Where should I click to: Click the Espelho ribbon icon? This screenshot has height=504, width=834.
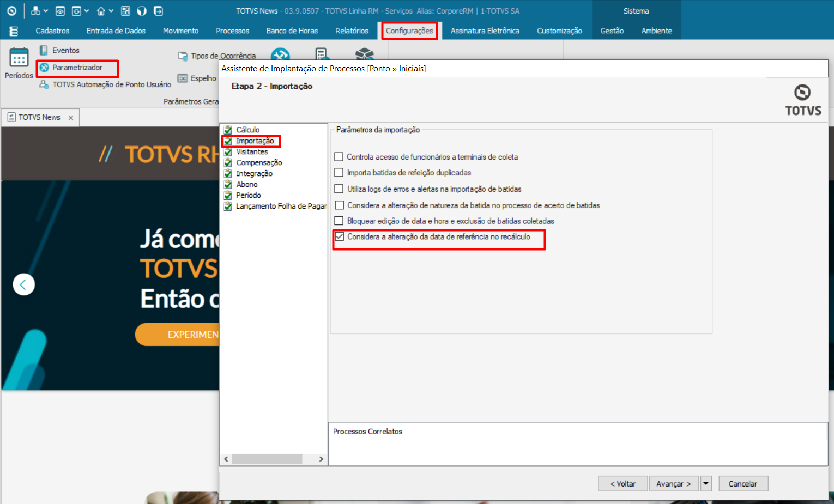183,78
